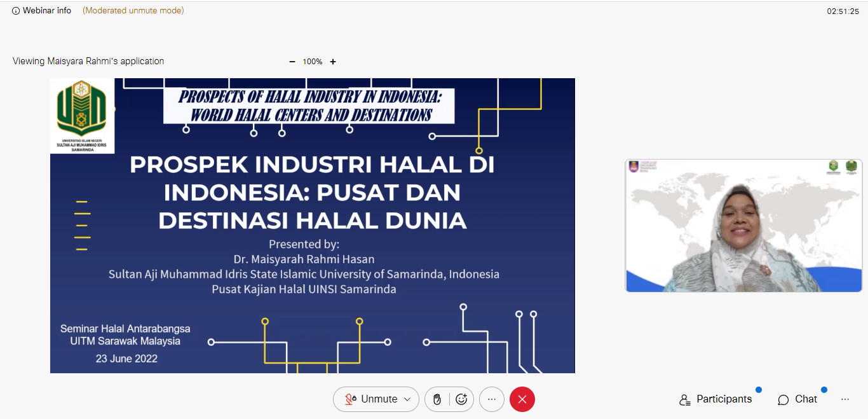Open Webinar info details

tap(42, 11)
